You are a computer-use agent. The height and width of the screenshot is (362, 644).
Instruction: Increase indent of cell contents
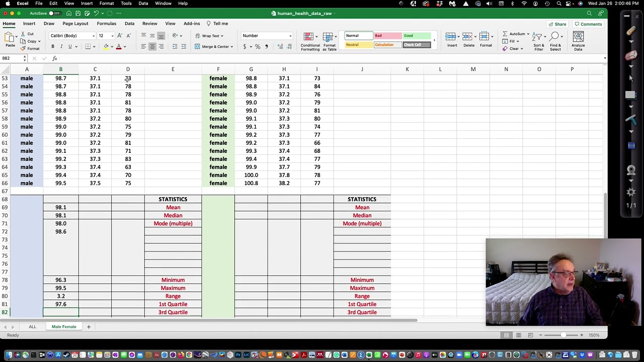(x=184, y=47)
